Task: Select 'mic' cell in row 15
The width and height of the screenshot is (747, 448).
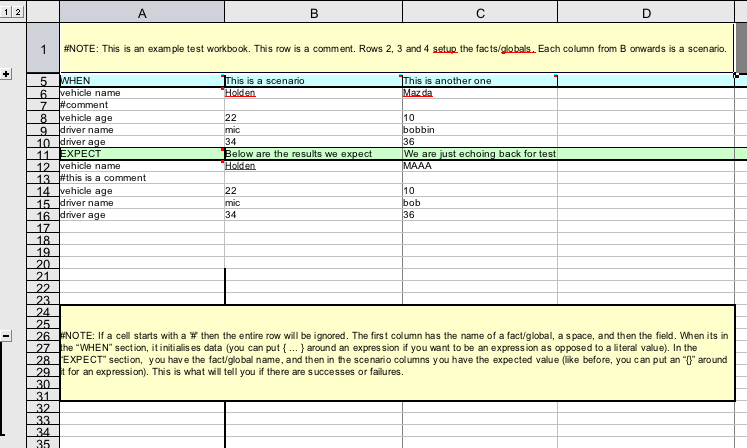Action: point(313,203)
